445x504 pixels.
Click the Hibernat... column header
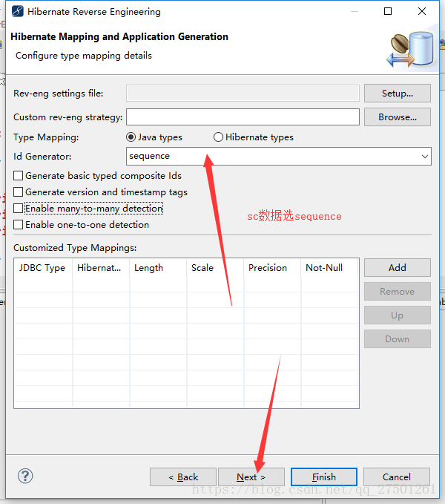[x=101, y=268]
